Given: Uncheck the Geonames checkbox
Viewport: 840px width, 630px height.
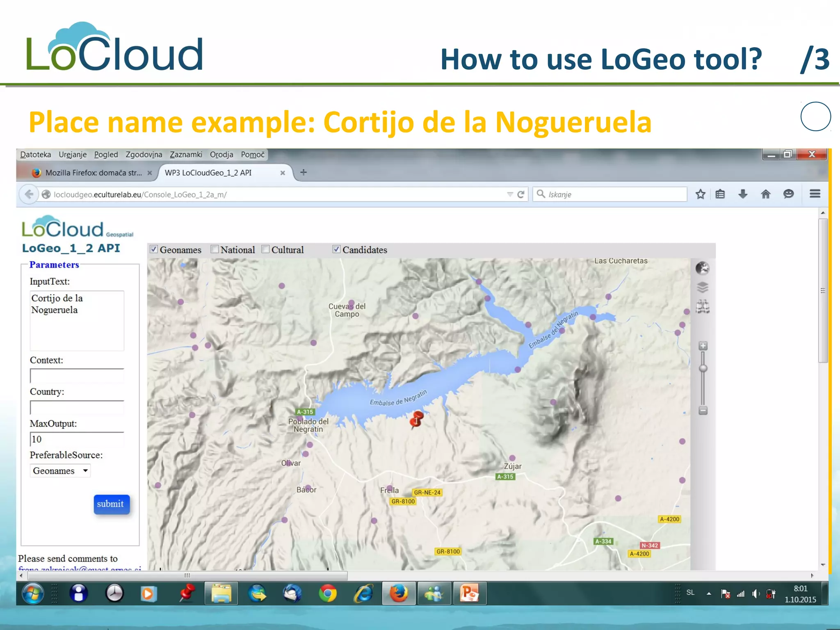Looking at the screenshot, I should pyautogui.click(x=154, y=249).
